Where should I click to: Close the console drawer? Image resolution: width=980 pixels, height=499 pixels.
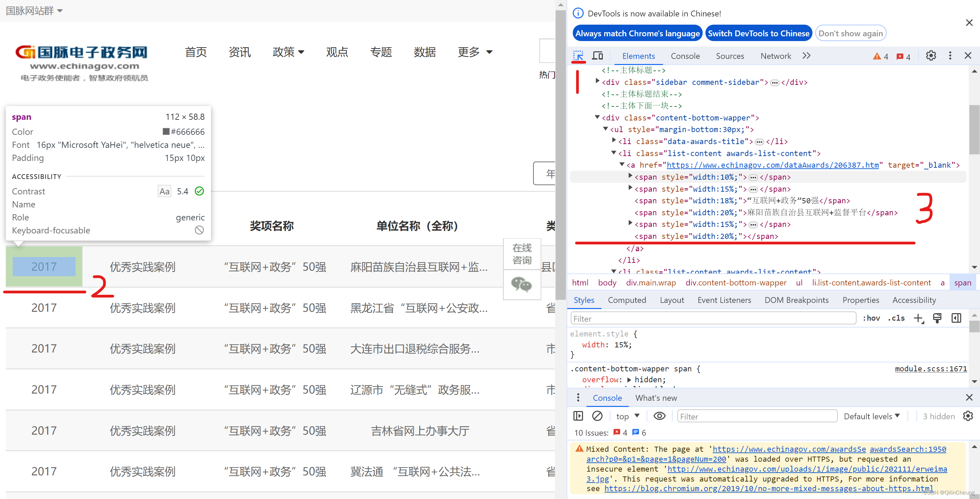point(969,398)
